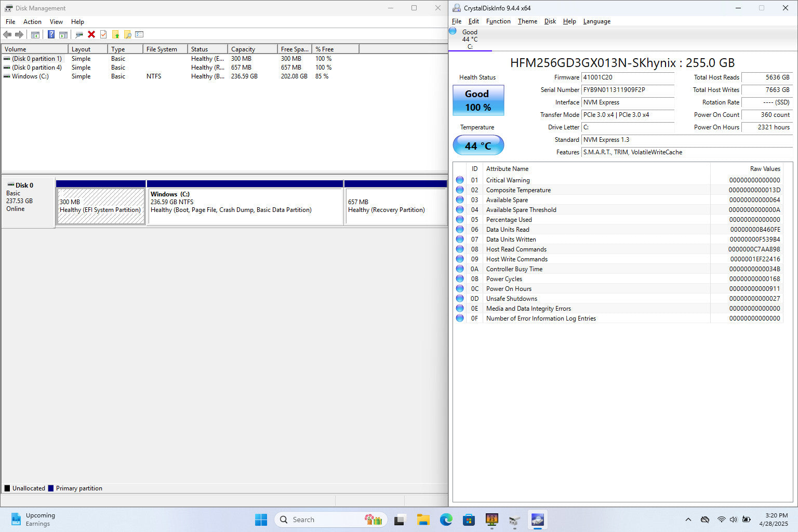The width and height of the screenshot is (798, 532).
Task: Open CrystalDiskInfo Disk menu
Action: [550, 21]
